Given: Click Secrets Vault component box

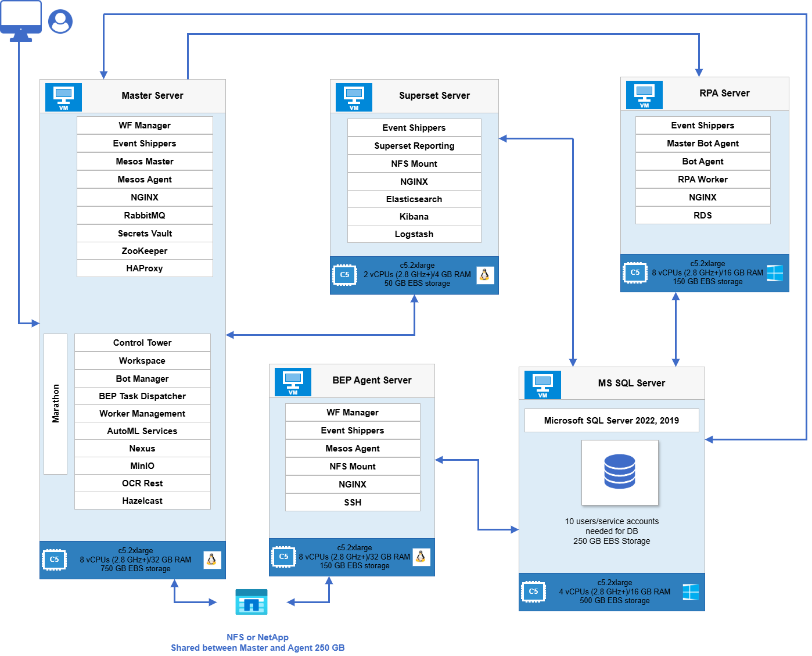Looking at the screenshot, I should [145, 234].
